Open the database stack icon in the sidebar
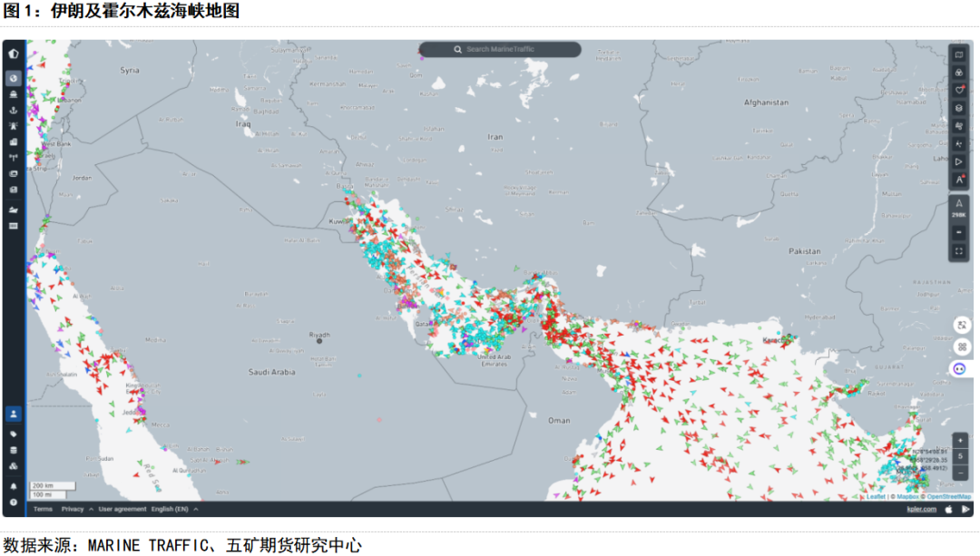980x556 pixels. coord(13,450)
